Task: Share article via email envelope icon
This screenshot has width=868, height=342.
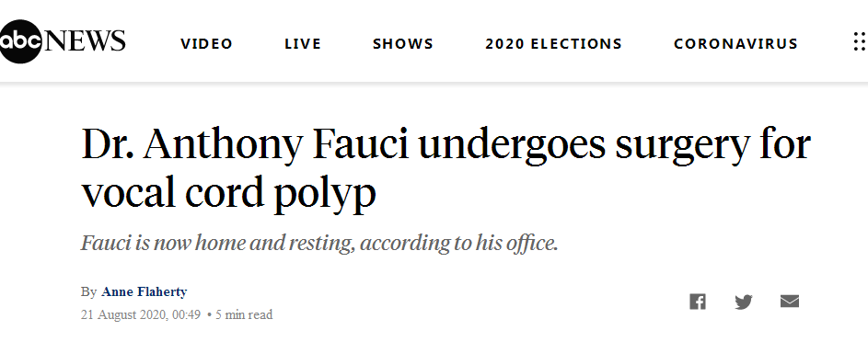Action: [790, 302]
